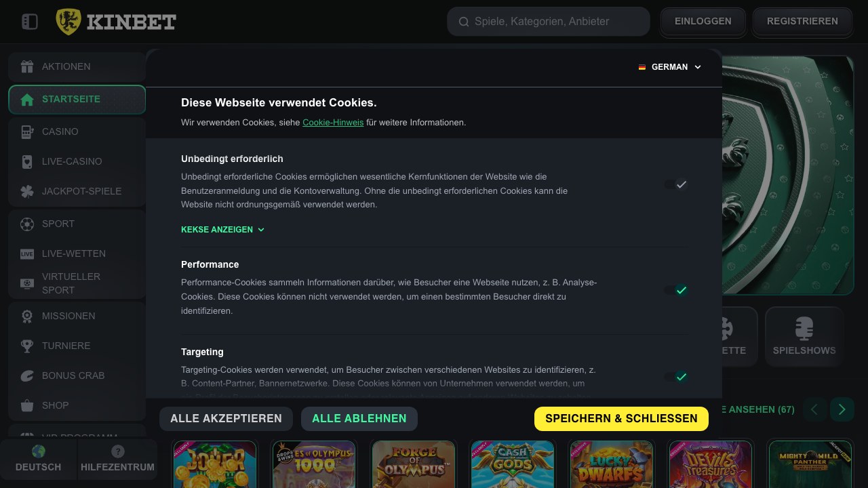This screenshot has width=868, height=488.
Task: Turn off the Targeting cookies switch
Action: [x=676, y=377]
